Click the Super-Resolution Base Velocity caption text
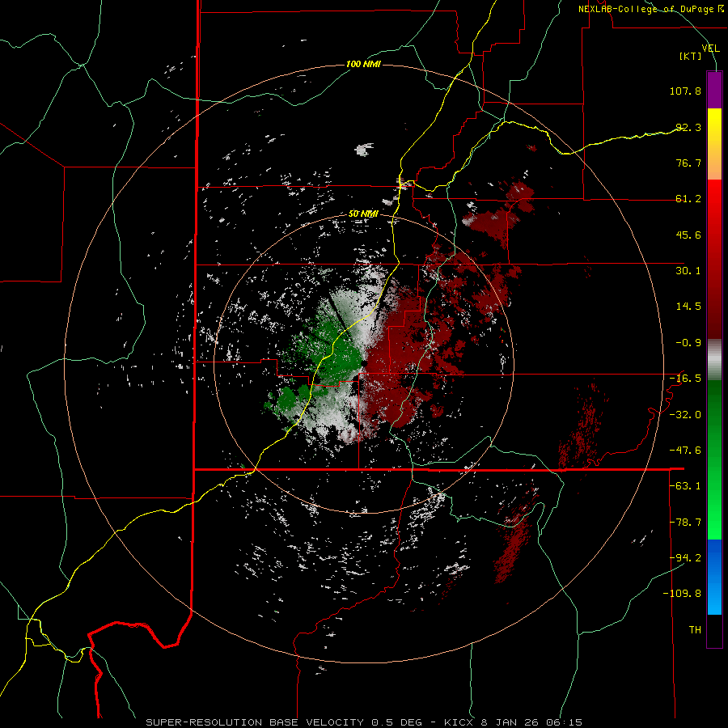The width and height of the screenshot is (728, 728). [x=255, y=722]
